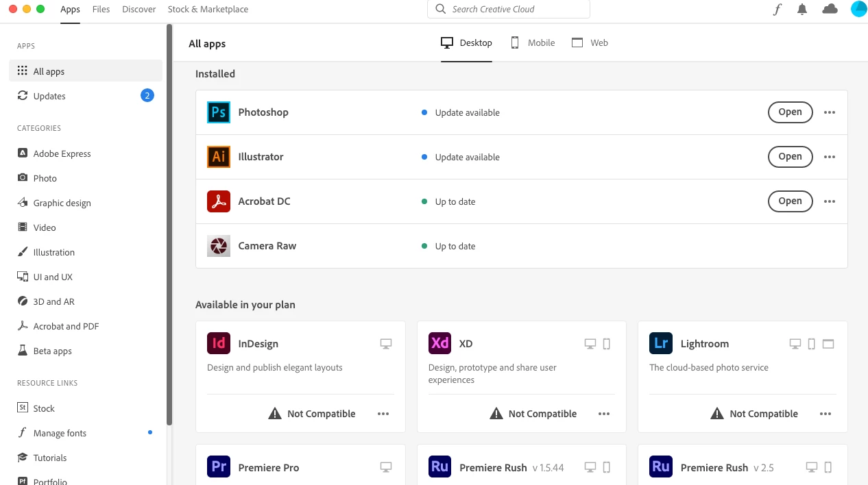Click the Camera Raw app icon
868x485 pixels.
click(x=219, y=246)
